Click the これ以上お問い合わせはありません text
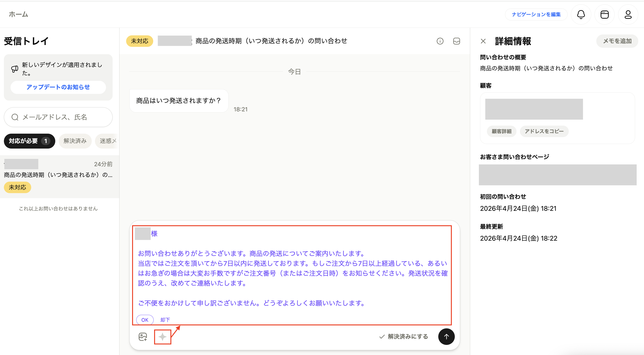The width and height of the screenshot is (644, 355). 58,208
